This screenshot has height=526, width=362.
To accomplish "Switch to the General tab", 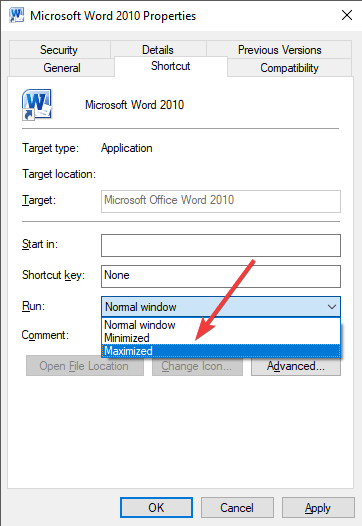I will (62, 68).
